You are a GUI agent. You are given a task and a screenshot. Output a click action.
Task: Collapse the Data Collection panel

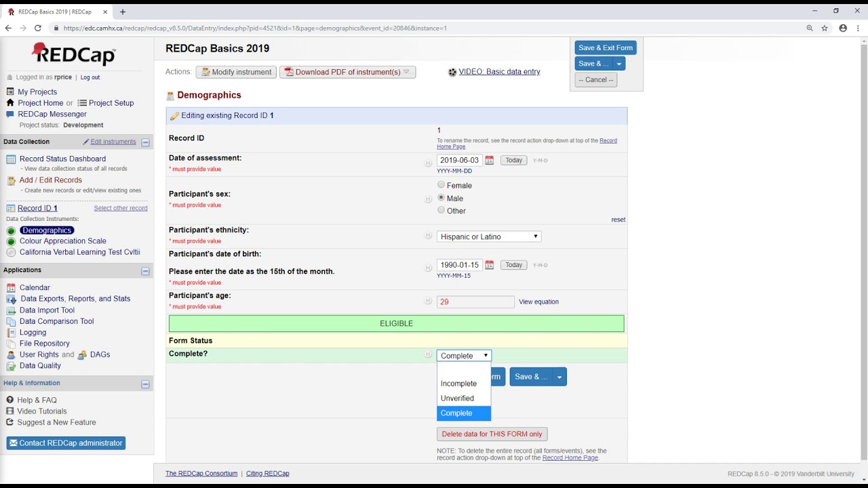[x=145, y=142]
